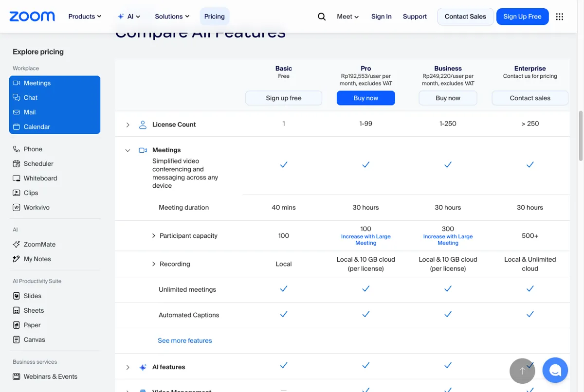Click the ZoomMate sparkle icon
584x392 pixels.
(17, 245)
